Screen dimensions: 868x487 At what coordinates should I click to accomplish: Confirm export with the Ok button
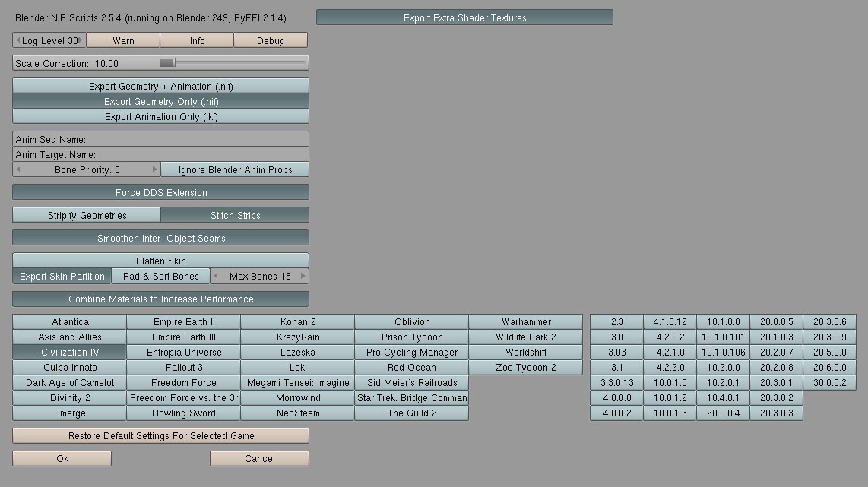(62, 458)
